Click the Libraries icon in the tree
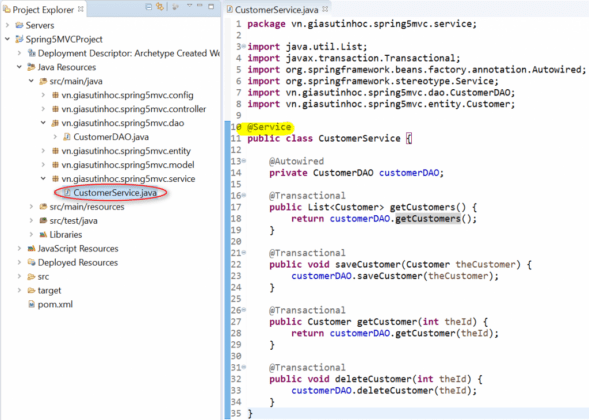 point(43,234)
